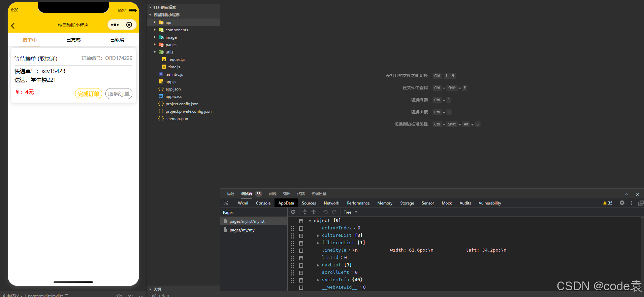Open the app.wxss stylesheet

coord(173,97)
